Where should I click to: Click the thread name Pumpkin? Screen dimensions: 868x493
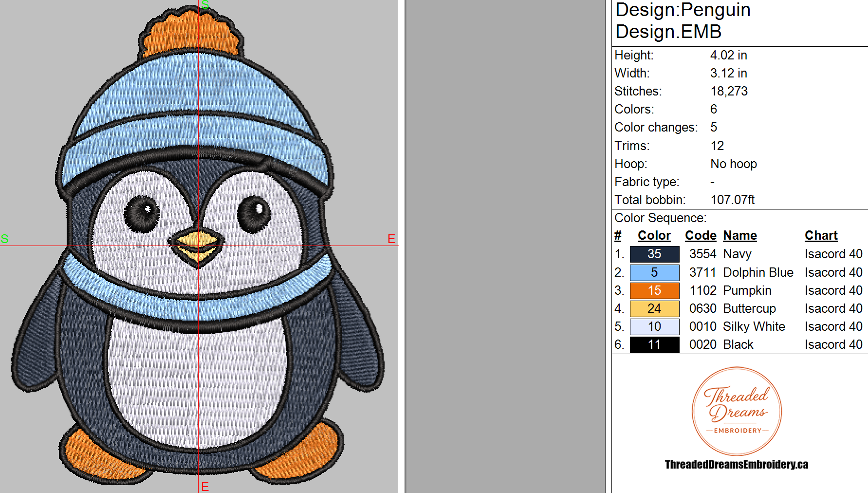[747, 291]
